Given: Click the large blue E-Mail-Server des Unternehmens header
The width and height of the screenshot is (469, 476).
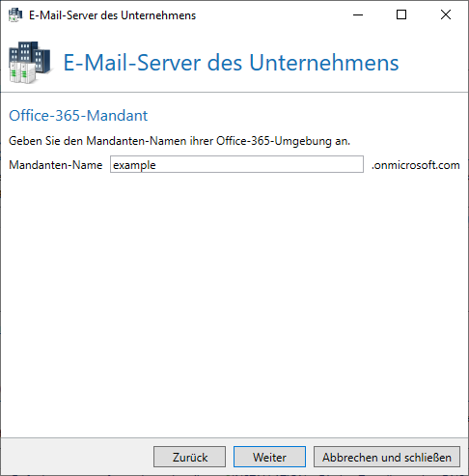Looking at the screenshot, I should click(231, 63).
